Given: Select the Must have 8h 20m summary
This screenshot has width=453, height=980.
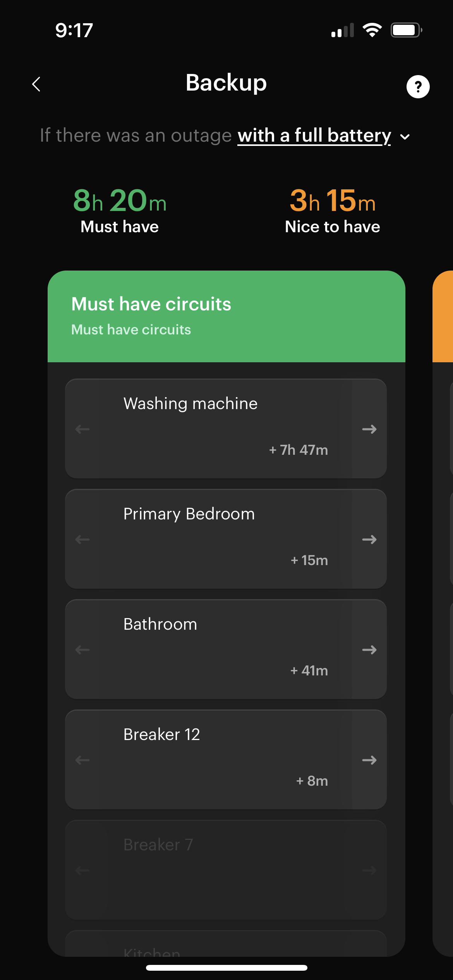Looking at the screenshot, I should point(120,211).
